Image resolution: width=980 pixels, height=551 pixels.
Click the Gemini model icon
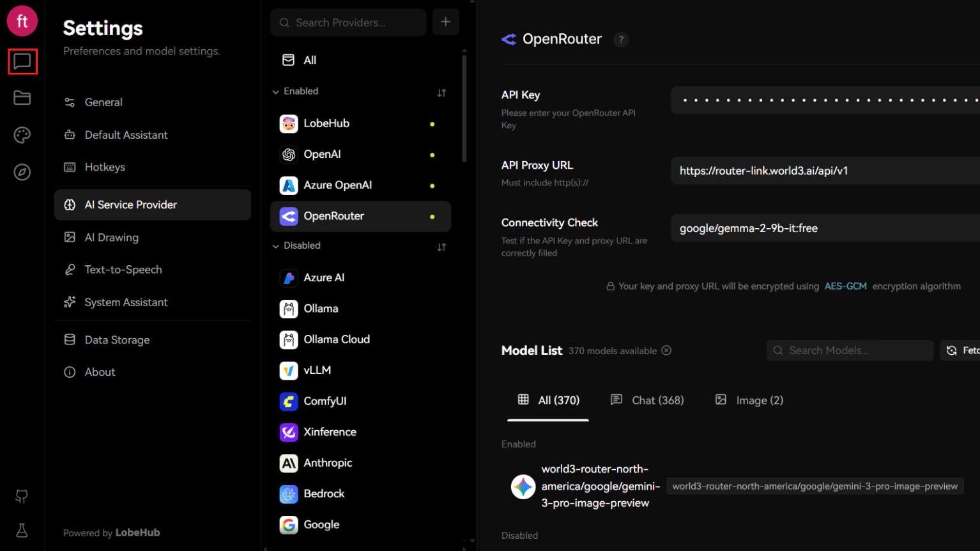(x=523, y=486)
